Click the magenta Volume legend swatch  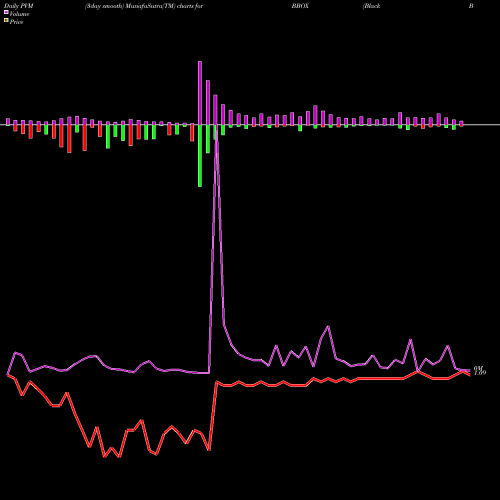(x=6, y=13)
